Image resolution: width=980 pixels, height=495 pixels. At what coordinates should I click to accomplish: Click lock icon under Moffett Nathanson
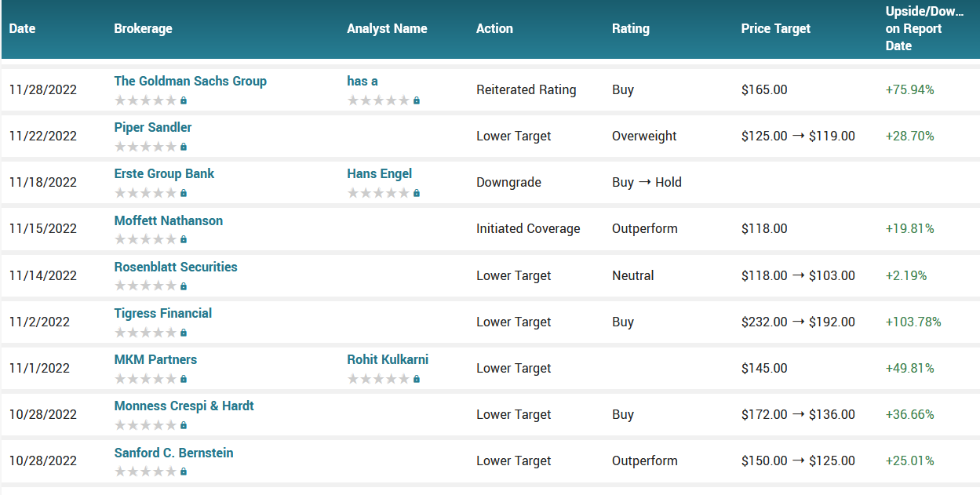[x=184, y=239]
